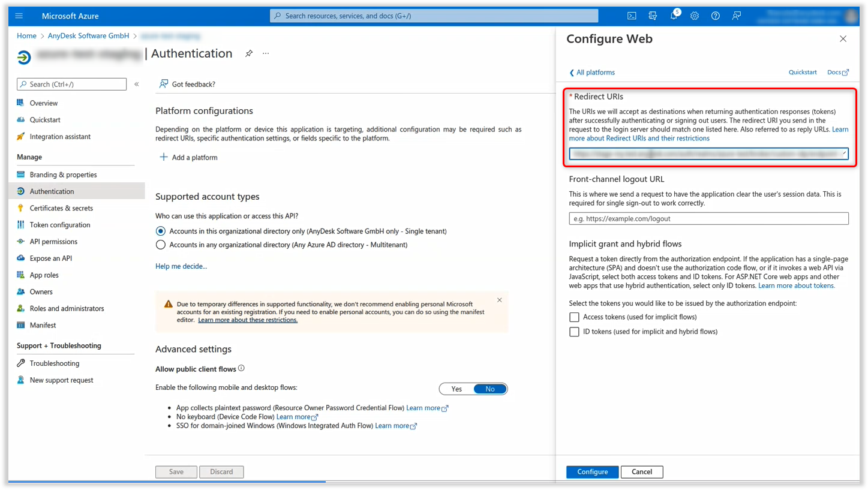Click the Configure button
The width and height of the screenshot is (868, 490).
[592, 472]
